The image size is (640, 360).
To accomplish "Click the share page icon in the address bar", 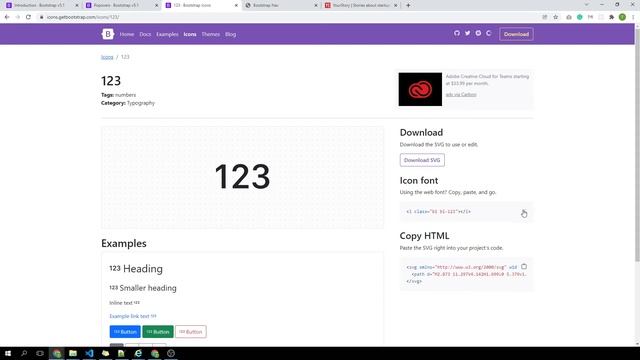I will [x=544, y=17].
